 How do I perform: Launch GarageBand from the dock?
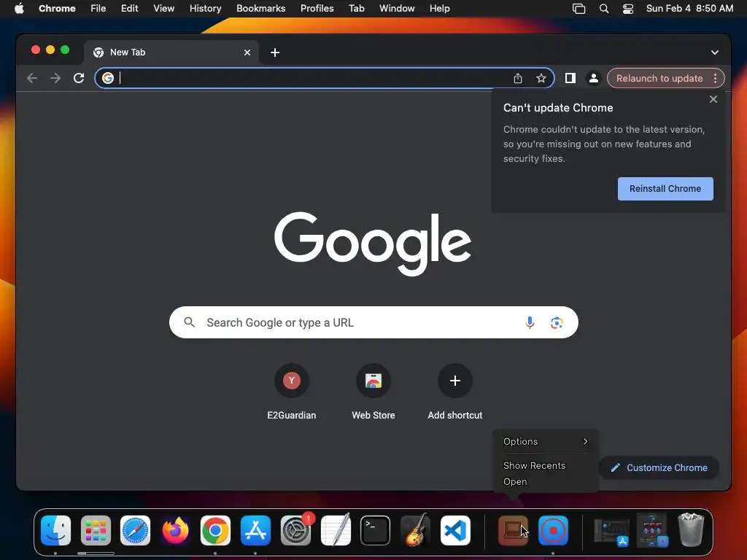[x=415, y=530]
